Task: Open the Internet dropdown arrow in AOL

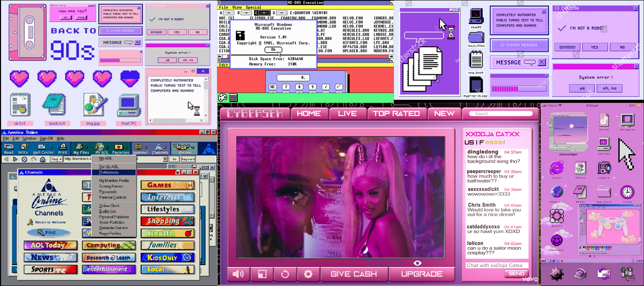Action: (145, 148)
